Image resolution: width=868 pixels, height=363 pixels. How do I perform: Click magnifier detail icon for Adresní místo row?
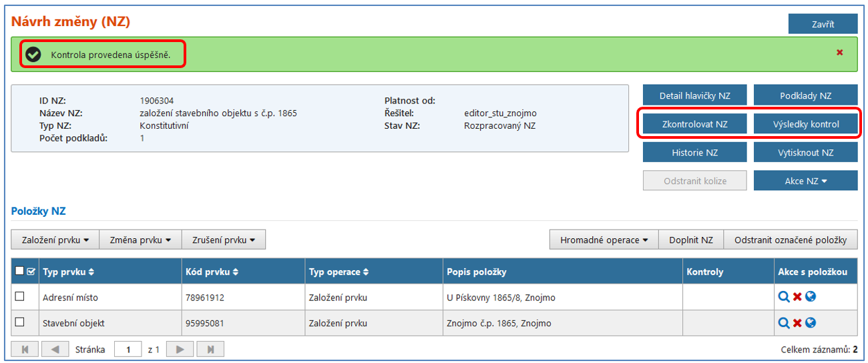tap(784, 298)
